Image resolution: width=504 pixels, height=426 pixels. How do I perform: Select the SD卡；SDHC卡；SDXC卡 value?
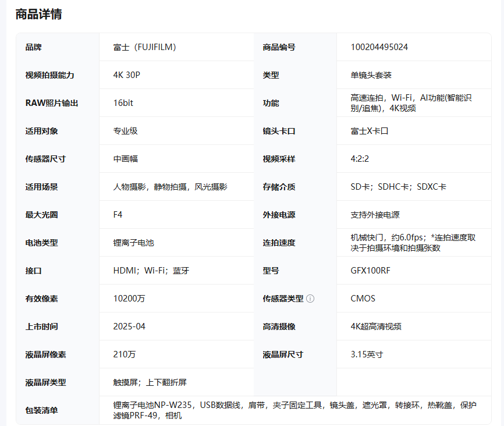pos(399,187)
